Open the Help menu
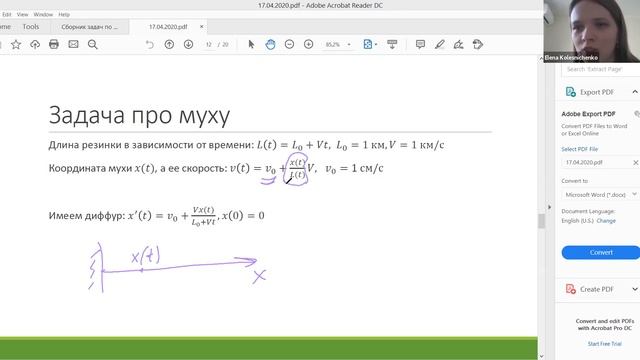This screenshot has height=360, width=640. [64, 14]
